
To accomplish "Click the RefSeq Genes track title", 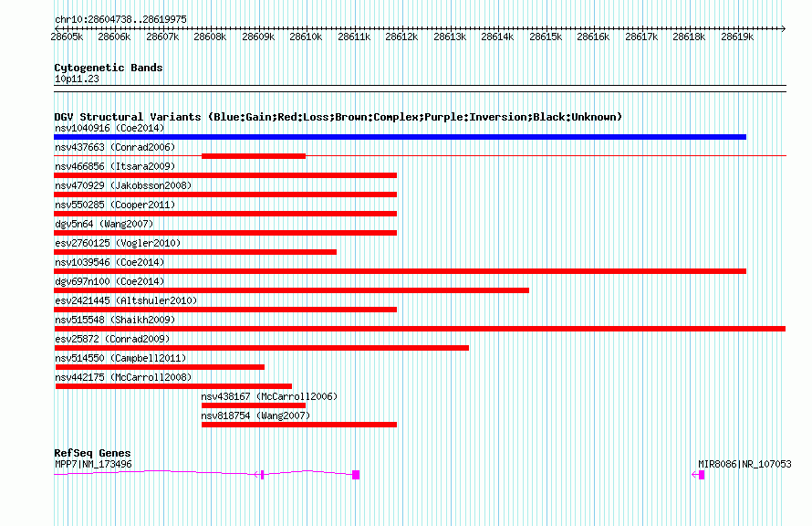I will click(x=92, y=453).
